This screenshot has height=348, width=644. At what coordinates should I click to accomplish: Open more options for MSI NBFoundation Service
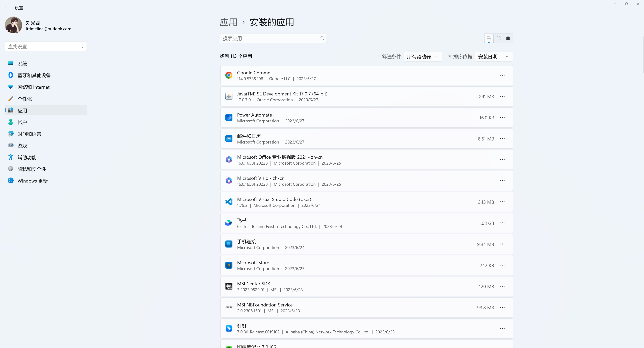pos(502,307)
